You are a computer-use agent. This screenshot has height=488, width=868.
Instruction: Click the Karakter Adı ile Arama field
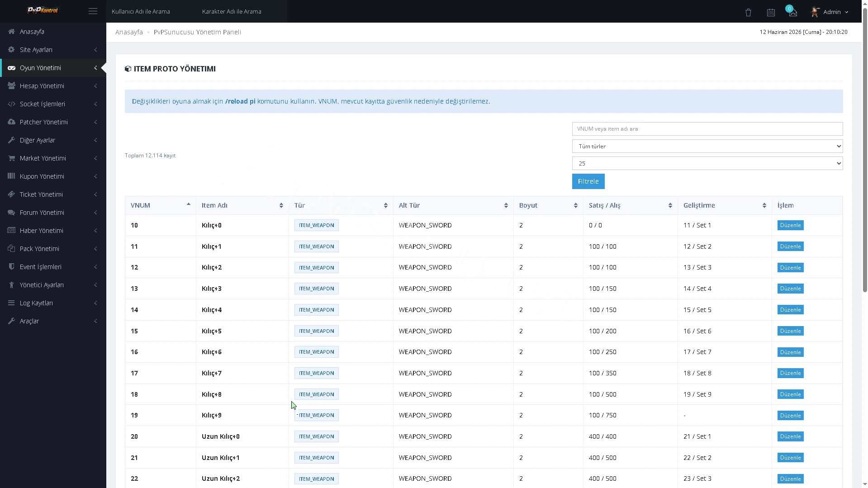[242, 11]
